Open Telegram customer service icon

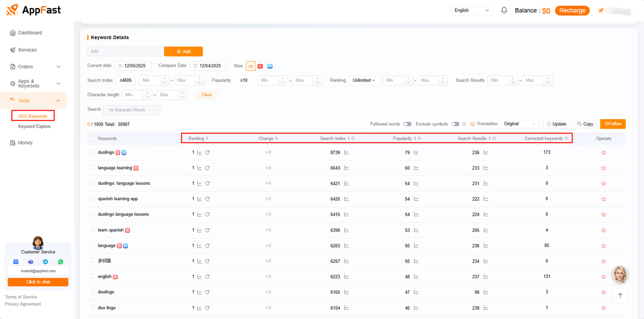46,262
